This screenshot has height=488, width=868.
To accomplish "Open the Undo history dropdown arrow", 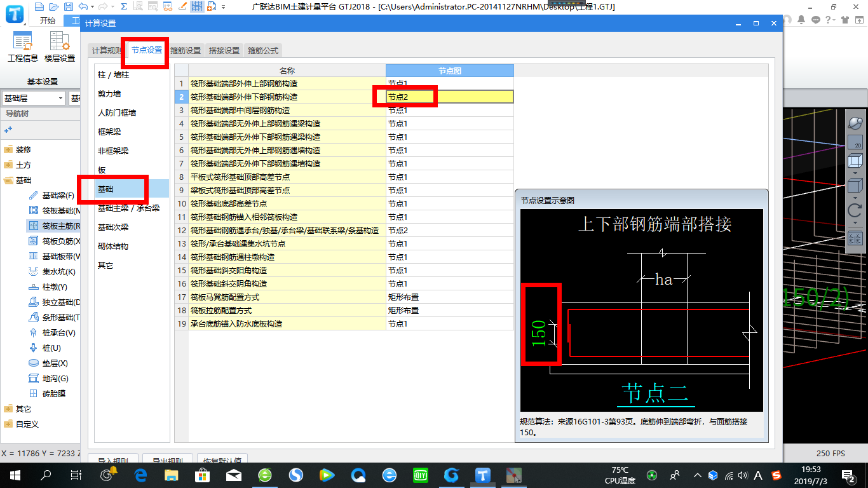I will 93,7.
